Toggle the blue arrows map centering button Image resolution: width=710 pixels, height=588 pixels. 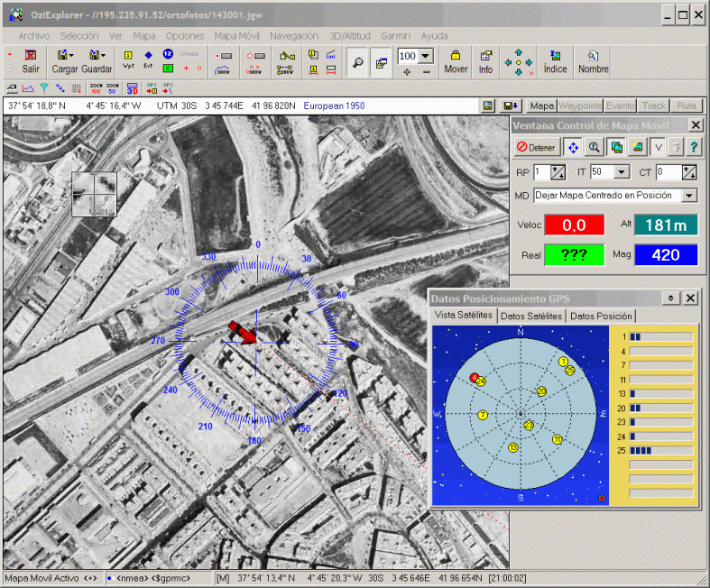573,147
